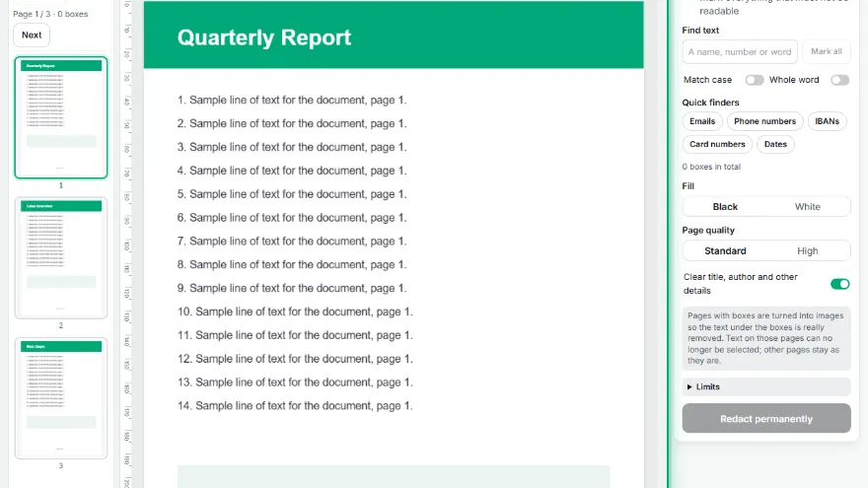Toggle Match case switch
Screen dimensions: 868x488
tap(754, 80)
